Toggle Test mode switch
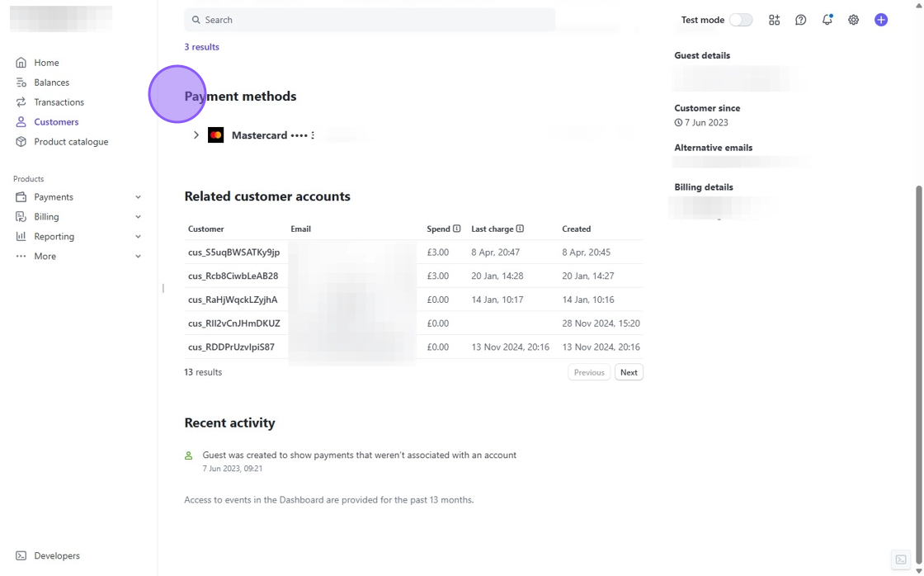Viewport: 924px width, 576px height. click(x=740, y=20)
